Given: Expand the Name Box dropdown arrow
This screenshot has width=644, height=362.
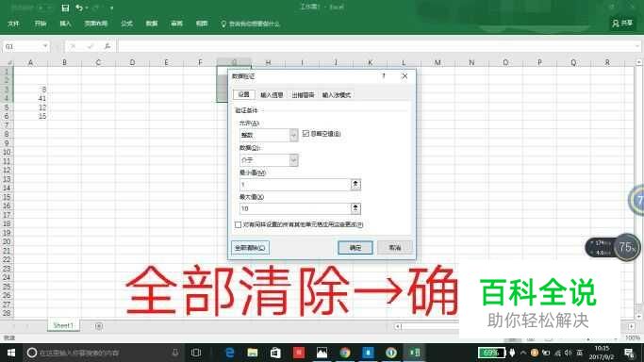Looking at the screenshot, I should [45, 46].
